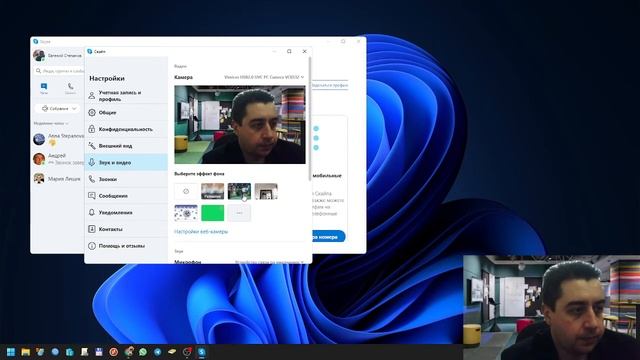
Task: Maximize the Skype settings dialog
Action: coord(289,51)
